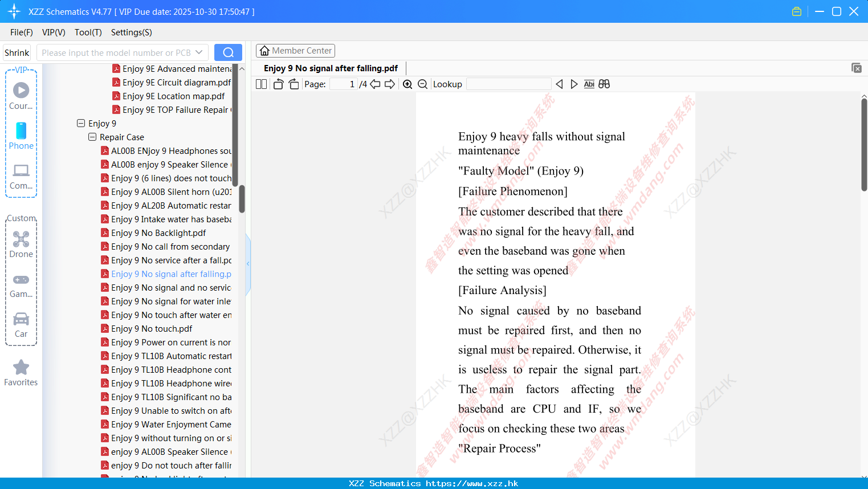Image resolution: width=868 pixels, height=489 pixels.
Task: Open Enjoy 9E TOP Failure Repair file
Action: (x=172, y=109)
